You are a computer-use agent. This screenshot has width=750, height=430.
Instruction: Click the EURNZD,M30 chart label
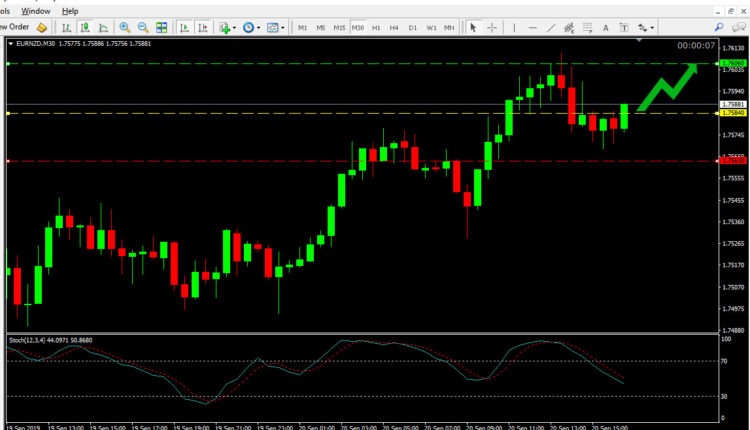coord(35,44)
